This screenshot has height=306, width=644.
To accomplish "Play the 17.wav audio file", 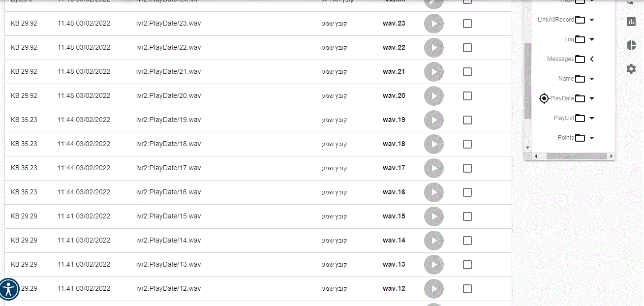I will 433,168.
